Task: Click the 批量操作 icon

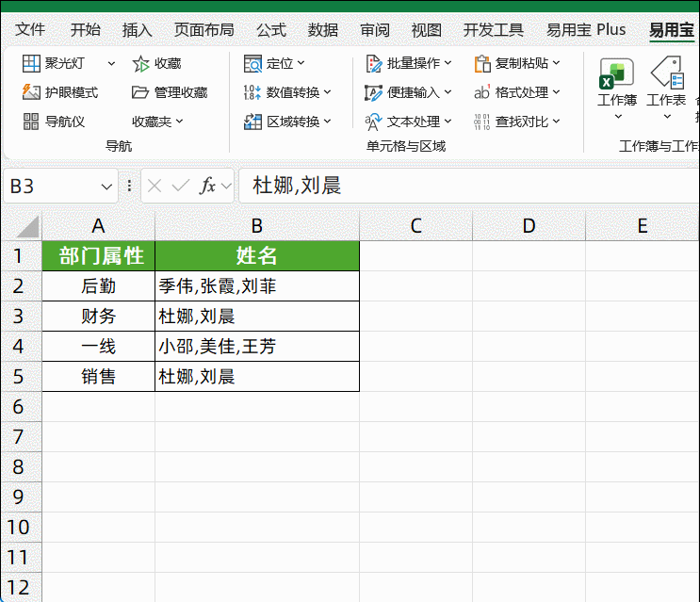Action: click(374, 63)
